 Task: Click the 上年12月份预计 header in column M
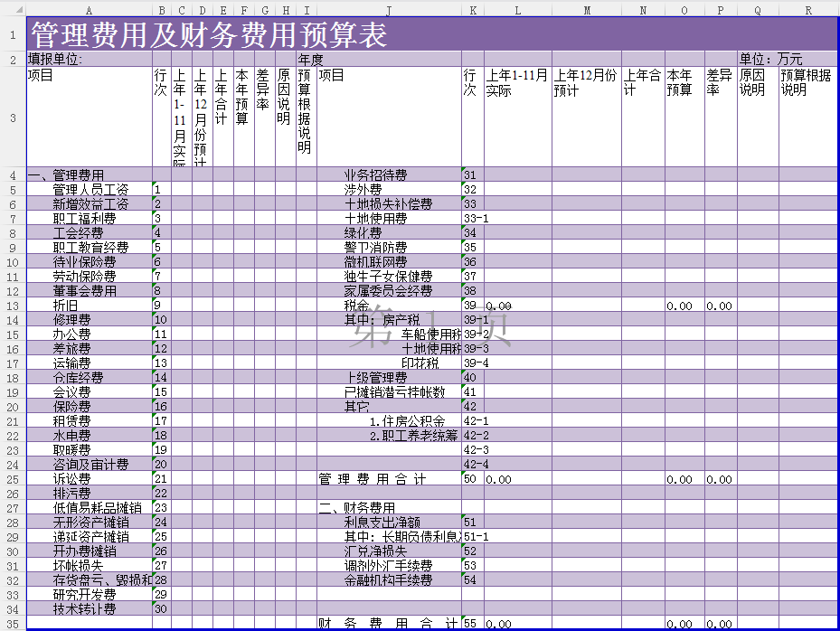pos(586,83)
